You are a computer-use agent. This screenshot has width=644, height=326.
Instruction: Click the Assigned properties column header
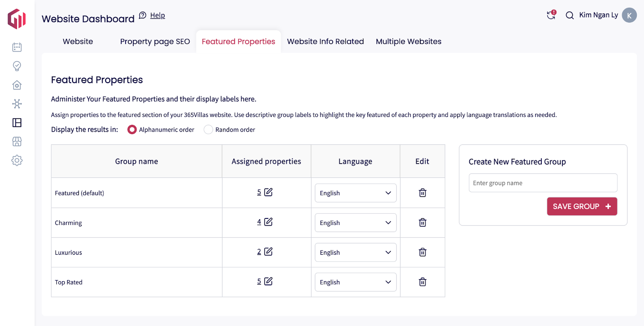pos(266,161)
